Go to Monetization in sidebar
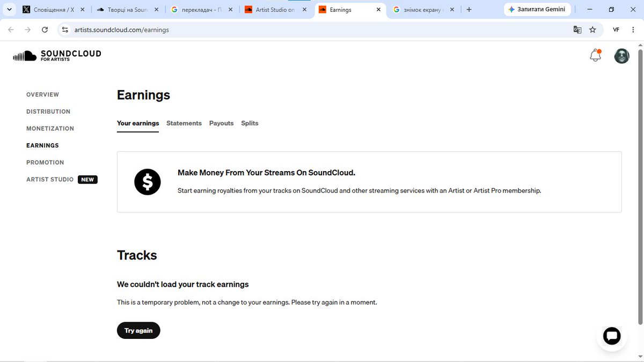644x362 pixels. pyautogui.click(x=50, y=129)
